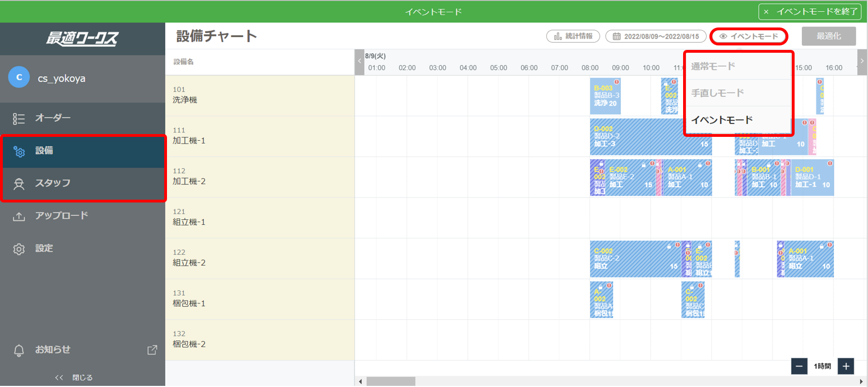Open お知らせ notifications
The height and width of the screenshot is (387, 868).
(53, 349)
